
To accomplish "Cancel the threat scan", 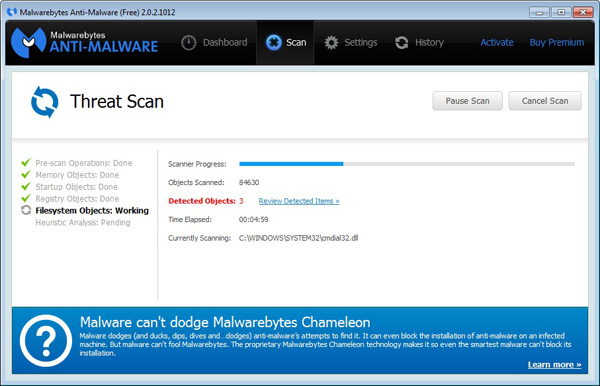I will tap(545, 101).
